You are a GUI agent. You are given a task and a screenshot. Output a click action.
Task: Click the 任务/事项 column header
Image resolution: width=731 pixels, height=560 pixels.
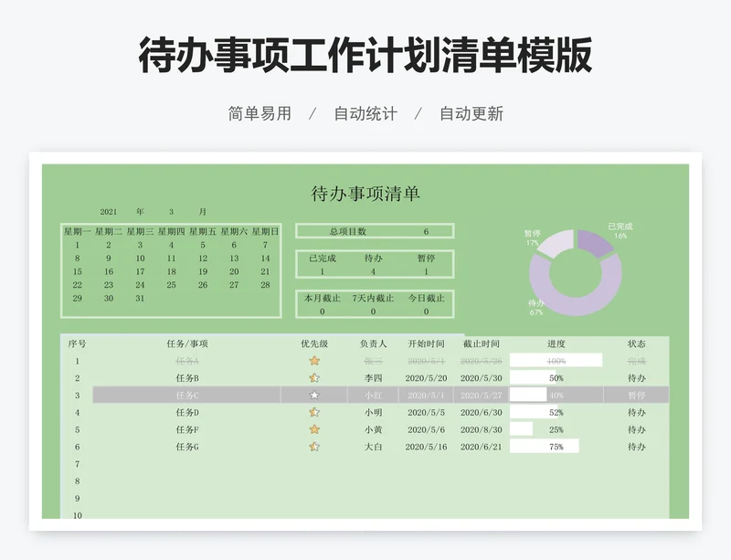(187, 343)
